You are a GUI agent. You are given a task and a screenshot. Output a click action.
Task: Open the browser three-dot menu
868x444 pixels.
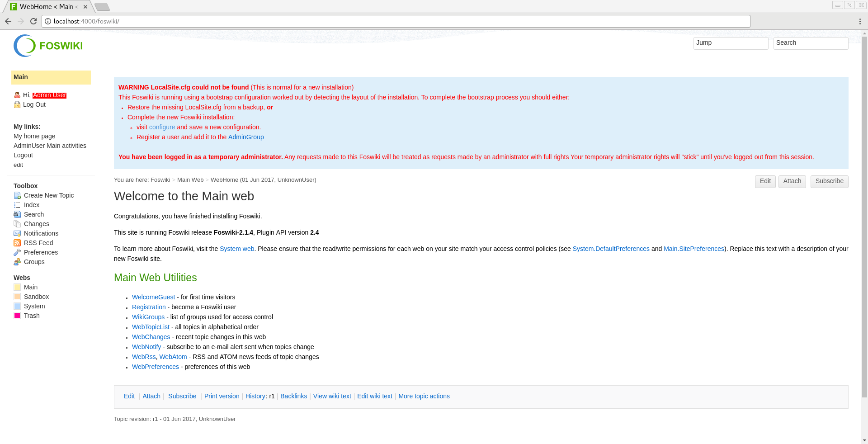[x=860, y=21]
